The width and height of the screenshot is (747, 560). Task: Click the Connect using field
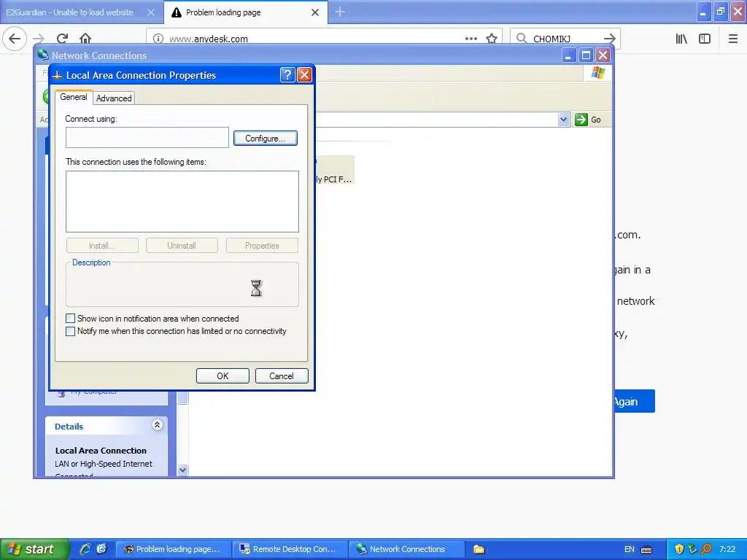pyautogui.click(x=147, y=138)
